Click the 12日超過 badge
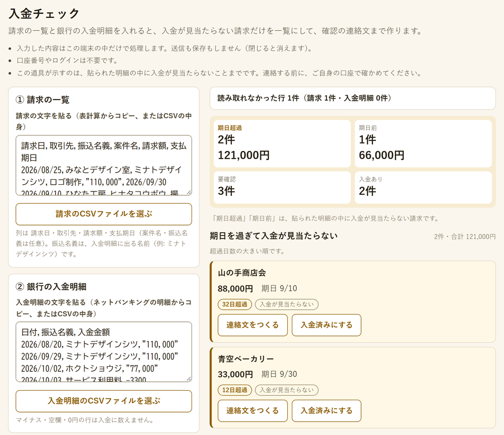 coord(235,390)
